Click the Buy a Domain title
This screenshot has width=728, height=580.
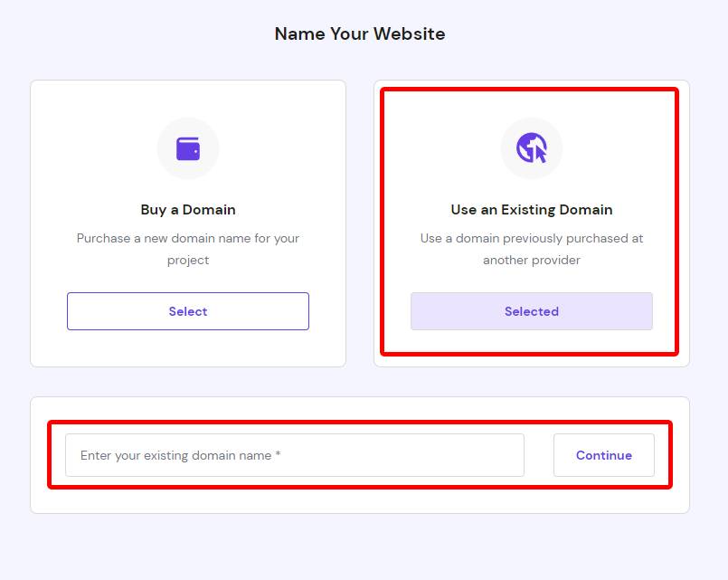pos(188,210)
